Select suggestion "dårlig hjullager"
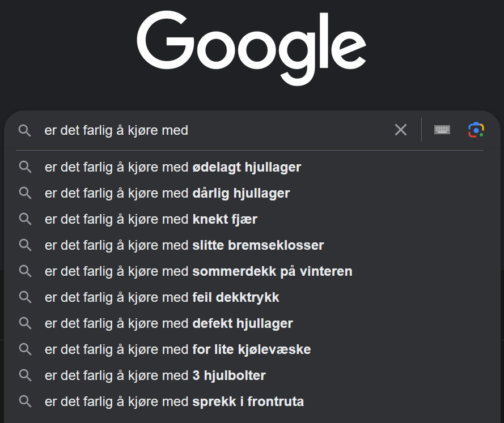This screenshot has width=504, height=423. click(167, 193)
